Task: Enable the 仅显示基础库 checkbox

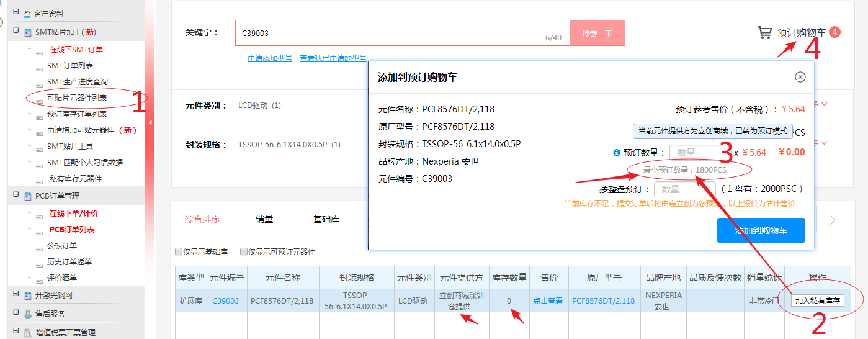Action: tap(179, 252)
